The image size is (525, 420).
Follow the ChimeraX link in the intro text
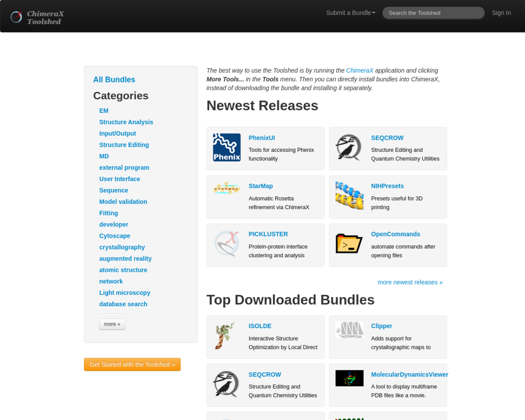pyautogui.click(x=360, y=71)
